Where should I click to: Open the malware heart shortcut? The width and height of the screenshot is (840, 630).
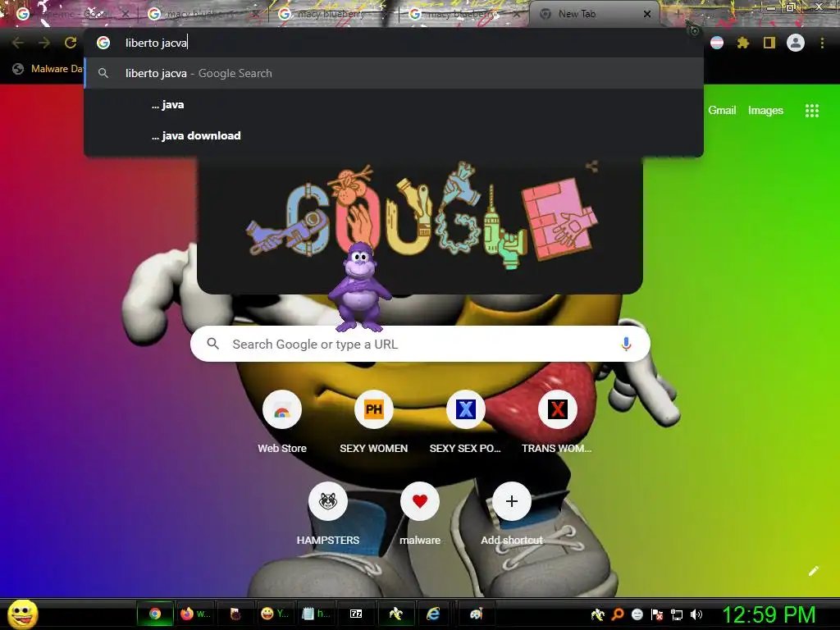(419, 514)
